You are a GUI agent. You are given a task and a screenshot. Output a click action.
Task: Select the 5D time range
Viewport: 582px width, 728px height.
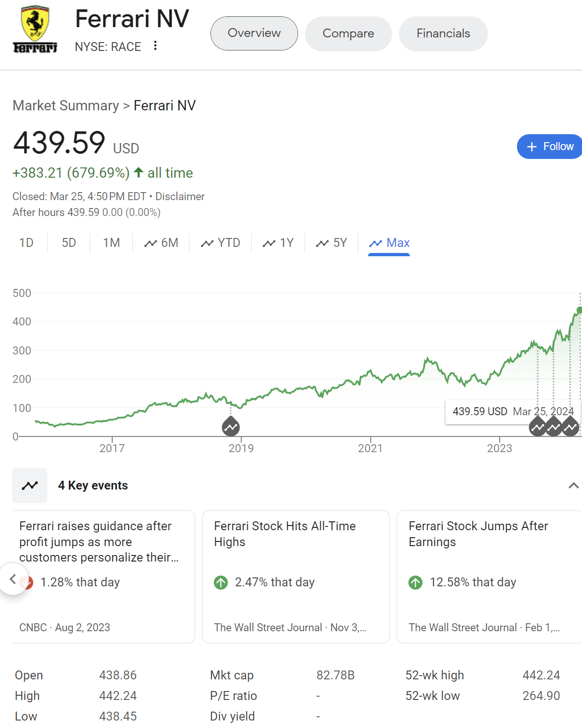69,243
